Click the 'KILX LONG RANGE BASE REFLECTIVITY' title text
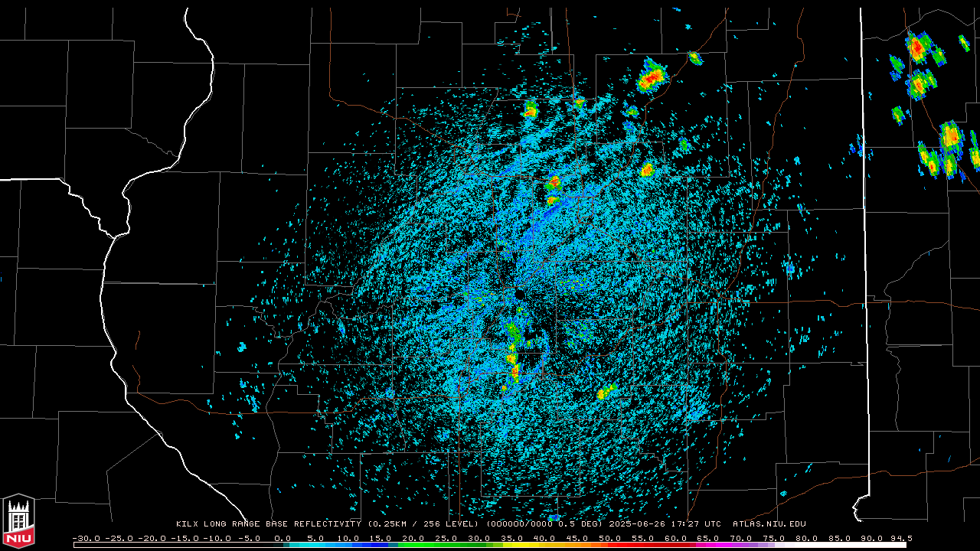Screen dimensions: 980x551 (x=268, y=524)
